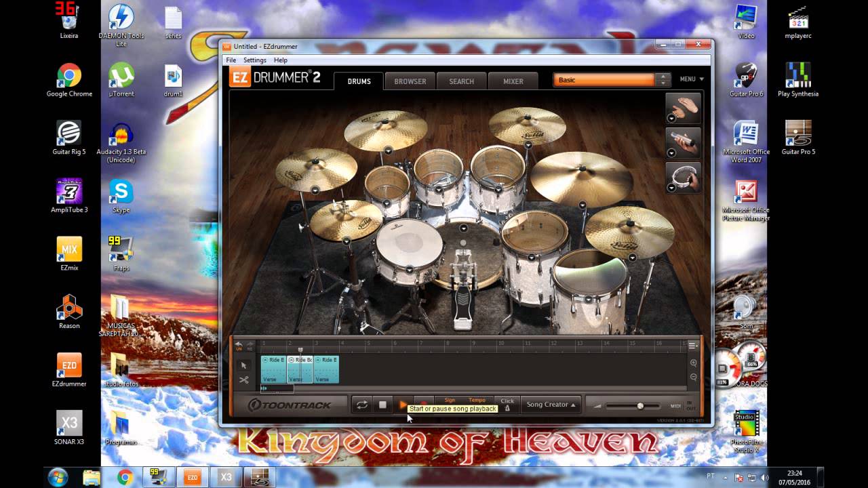Collapse the Ride Bc song block minus icon
The width and height of the screenshot is (868, 488).
pyautogui.click(x=292, y=360)
